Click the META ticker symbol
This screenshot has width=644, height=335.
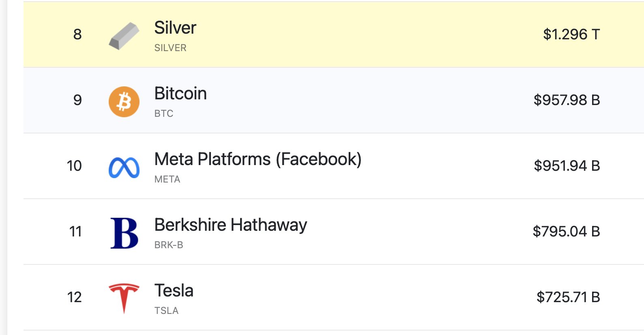tap(167, 179)
